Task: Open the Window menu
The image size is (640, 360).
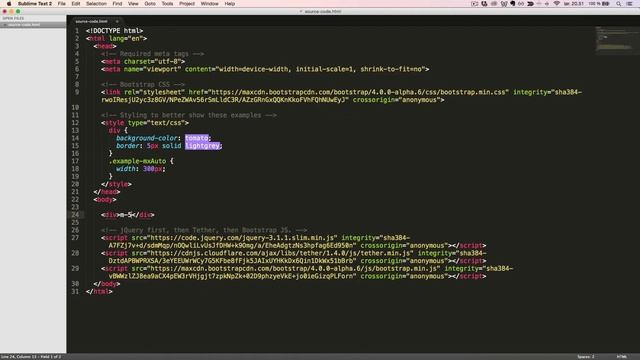Action: [209, 4]
